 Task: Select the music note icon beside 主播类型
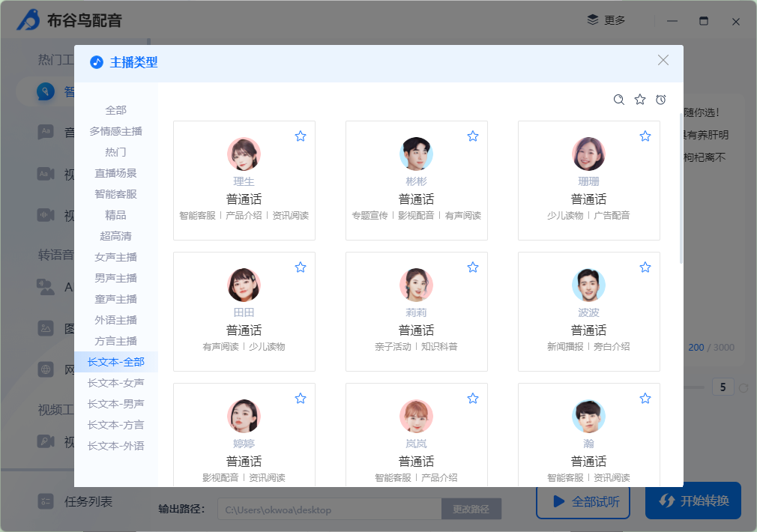[x=96, y=61]
